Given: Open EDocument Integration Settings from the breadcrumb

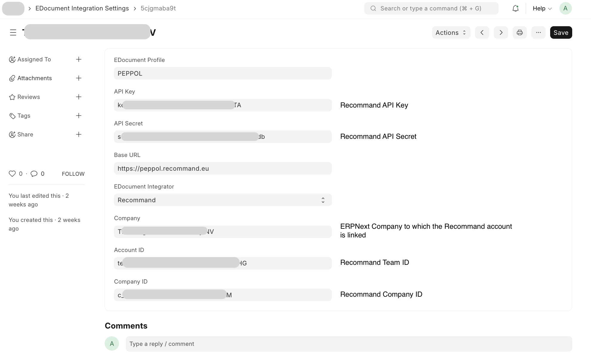Looking at the screenshot, I should pos(82,8).
